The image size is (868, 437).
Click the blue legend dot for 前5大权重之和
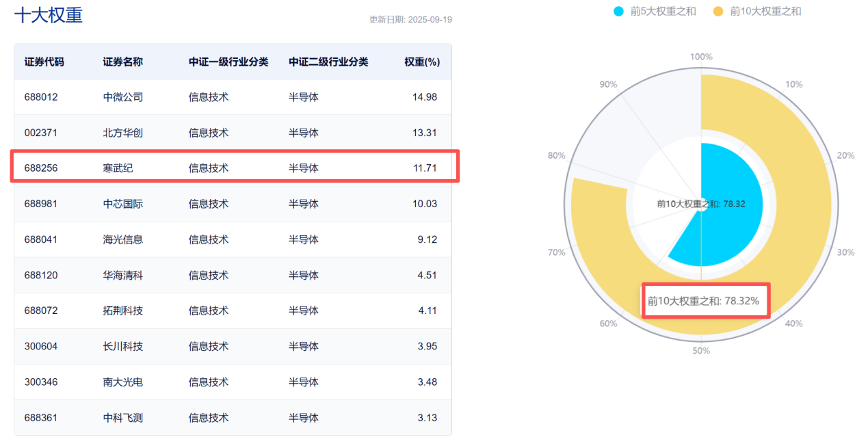point(618,11)
